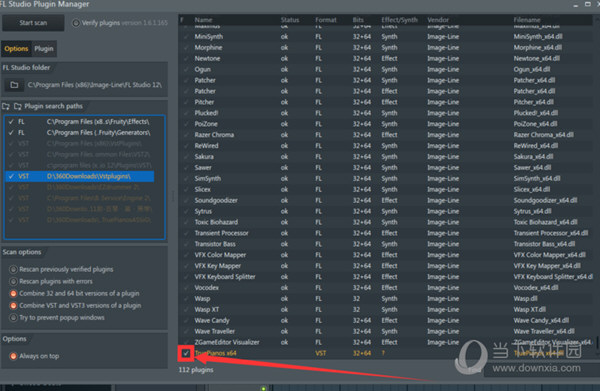The image size is (600, 391).
Task: Select the Fruity\Effects path row
Action: pyautogui.click(x=80, y=122)
